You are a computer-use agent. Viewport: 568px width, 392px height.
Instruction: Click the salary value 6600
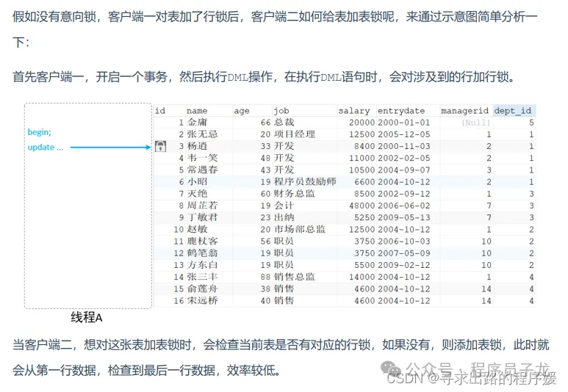click(x=364, y=182)
